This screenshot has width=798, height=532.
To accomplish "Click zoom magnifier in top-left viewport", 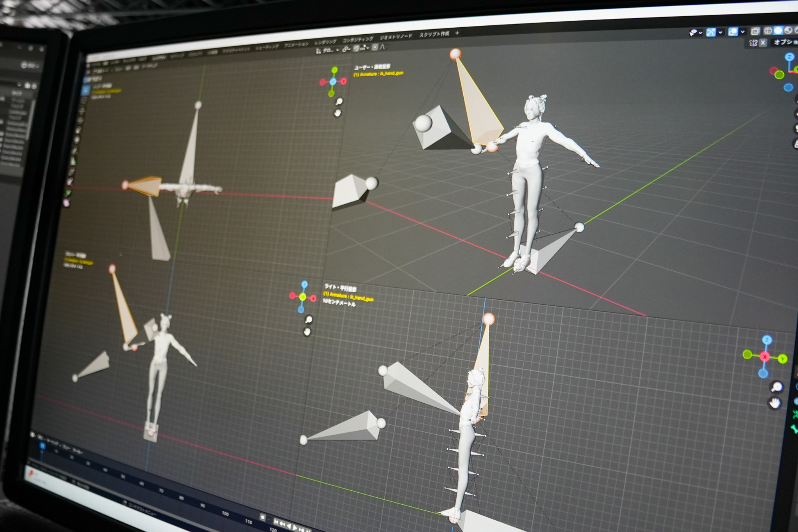I will (339, 101).
